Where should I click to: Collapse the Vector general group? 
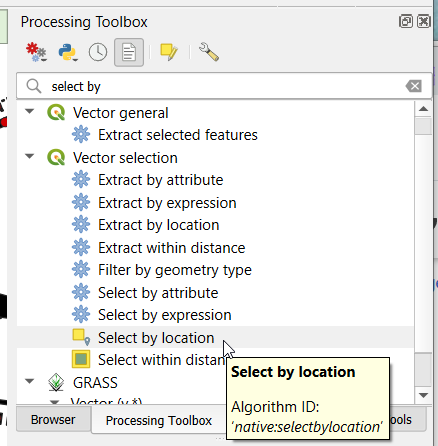pyautogui.click(x=30, y=111)
